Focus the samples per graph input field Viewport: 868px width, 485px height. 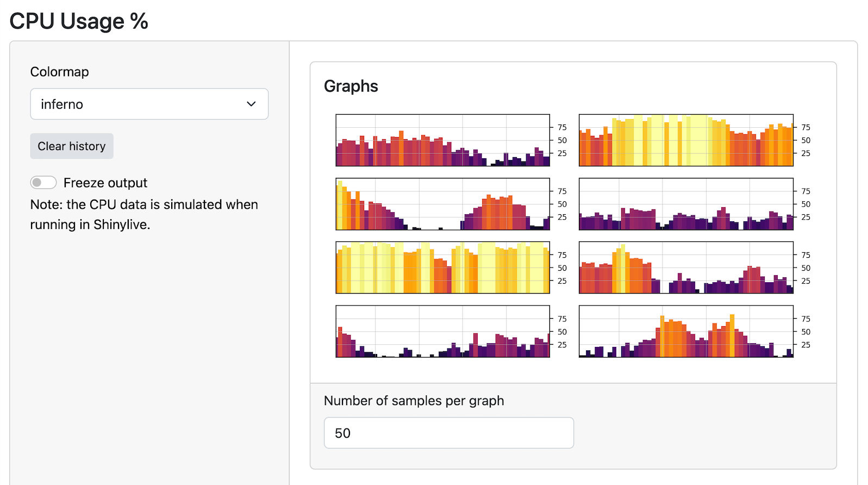click(x=448, y=433)
